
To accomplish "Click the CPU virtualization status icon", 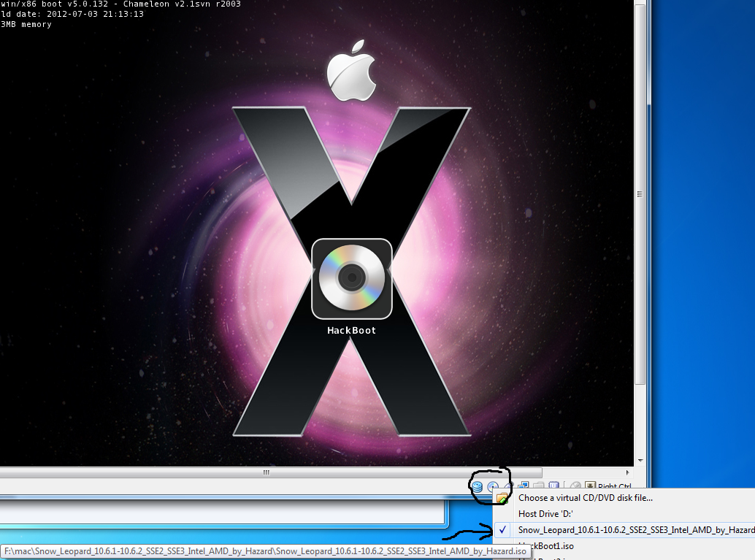I will tap(554, 486).
